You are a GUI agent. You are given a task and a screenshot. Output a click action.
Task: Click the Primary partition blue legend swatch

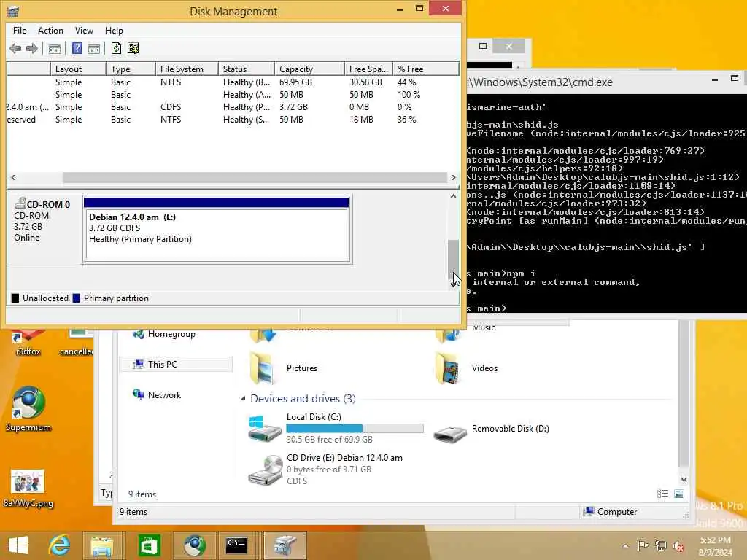click(x=76, y=298)
